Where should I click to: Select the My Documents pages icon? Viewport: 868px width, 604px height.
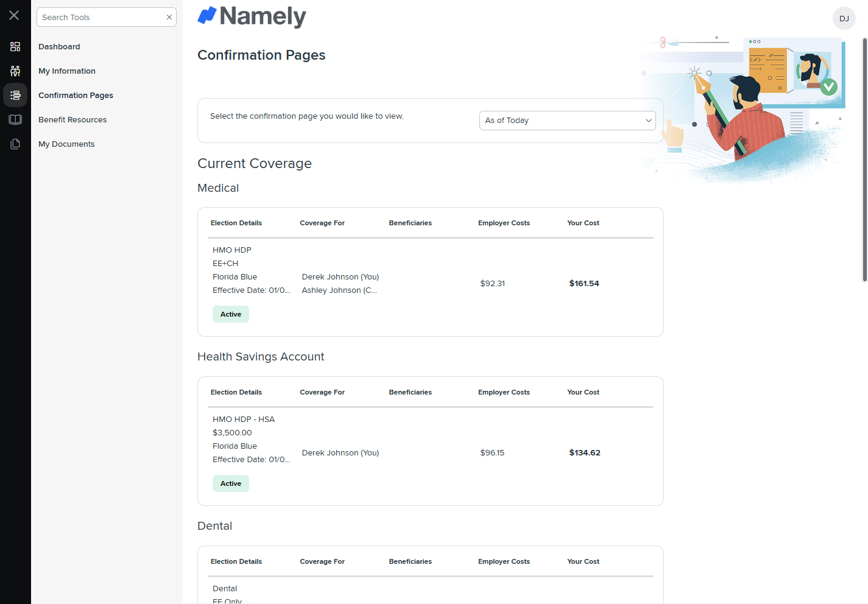point(15,144)
